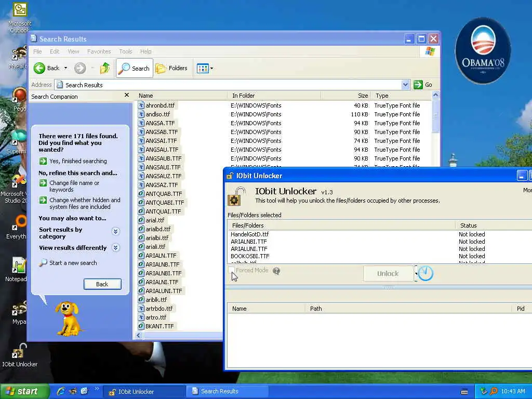The width and height of the screenshot is (532, 399).
Task: Select the artrbdo.ttf file icon
Action: (141, 309)
